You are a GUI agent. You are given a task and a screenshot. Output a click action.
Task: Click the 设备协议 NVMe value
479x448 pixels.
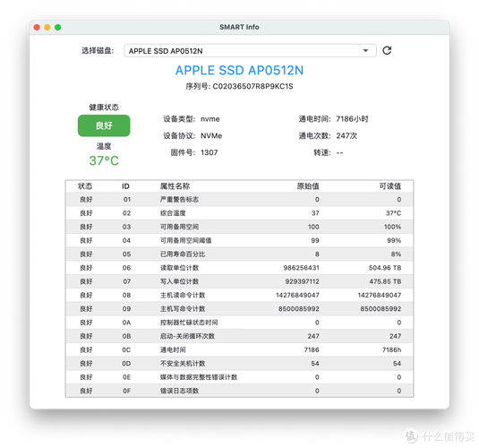tap(211, 136)
